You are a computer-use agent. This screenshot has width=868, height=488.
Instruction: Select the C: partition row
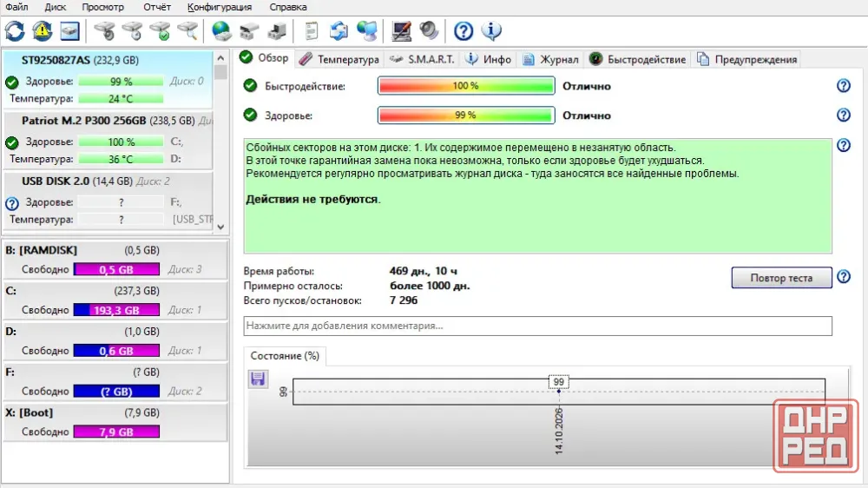(115, 300)
